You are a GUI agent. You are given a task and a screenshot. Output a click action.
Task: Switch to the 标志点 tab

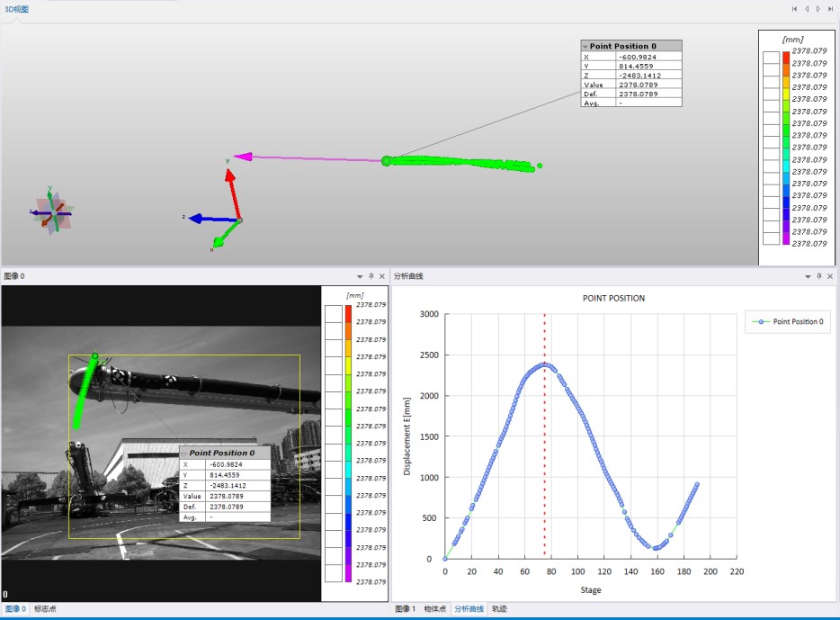[x=45, y=609]
